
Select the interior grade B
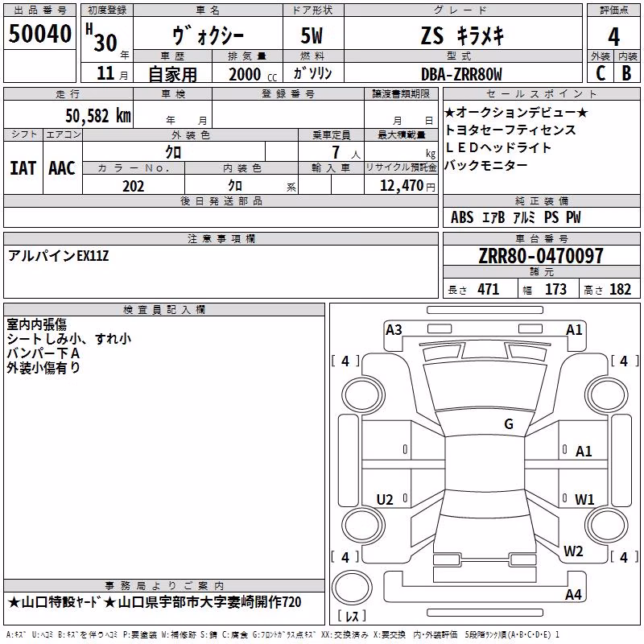click(627, 73)
